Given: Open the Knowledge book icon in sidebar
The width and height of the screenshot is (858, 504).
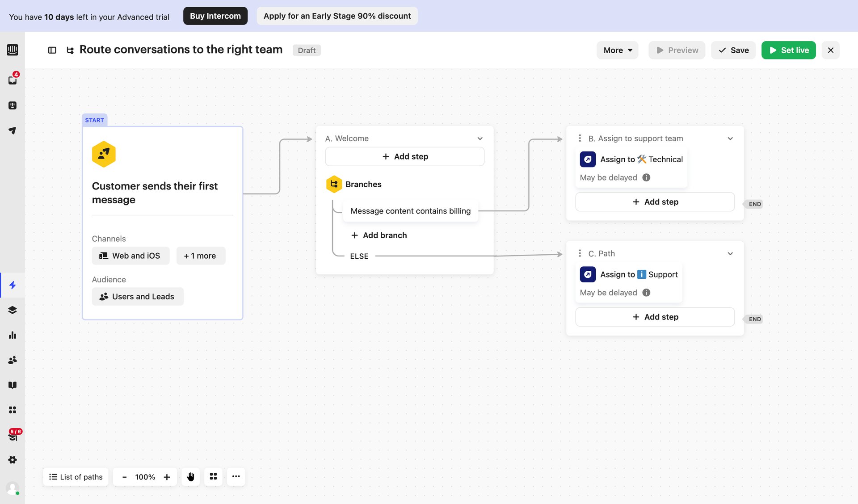Looking at the screenshot, I should [13, 385].
